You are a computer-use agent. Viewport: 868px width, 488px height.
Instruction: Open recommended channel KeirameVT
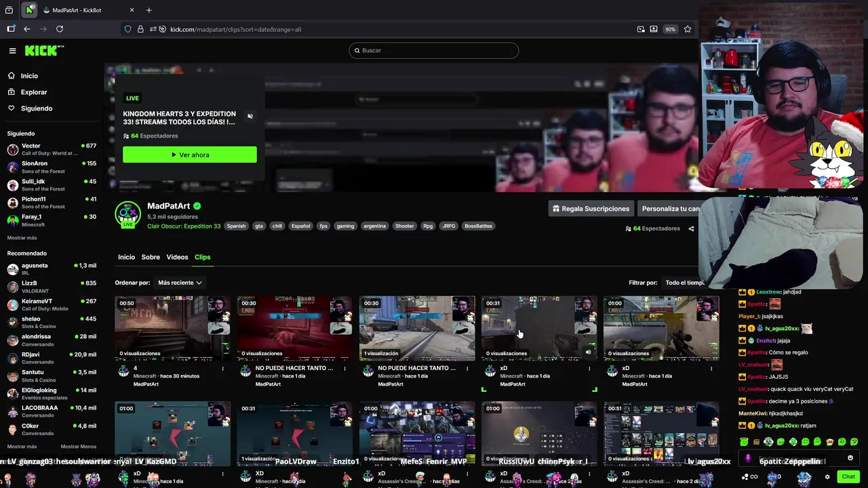click(52, 305)
